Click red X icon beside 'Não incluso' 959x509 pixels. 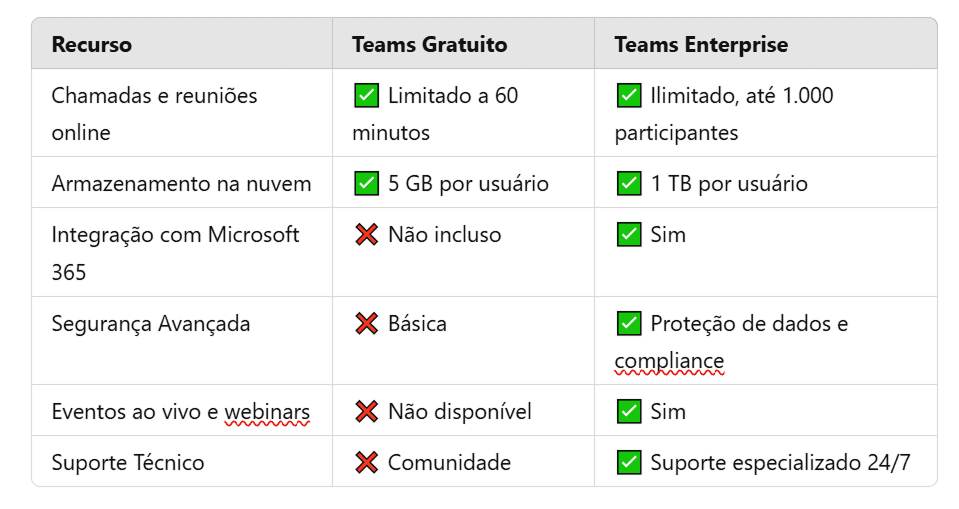coord(366,234)
